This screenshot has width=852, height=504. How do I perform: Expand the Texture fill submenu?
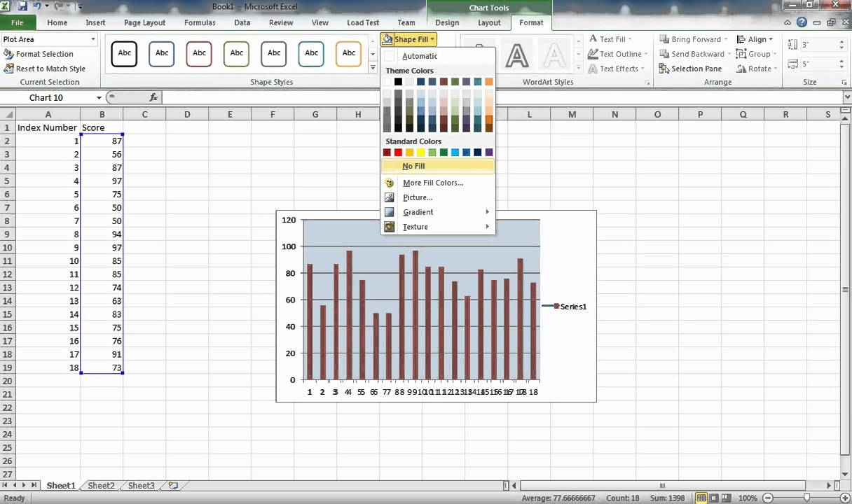click(415, 227)
